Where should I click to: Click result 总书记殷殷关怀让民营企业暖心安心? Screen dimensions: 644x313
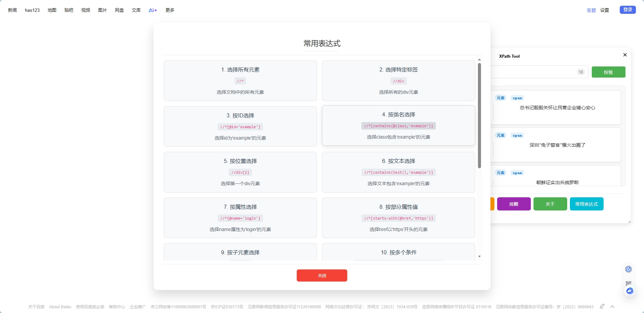click(557, 108)
